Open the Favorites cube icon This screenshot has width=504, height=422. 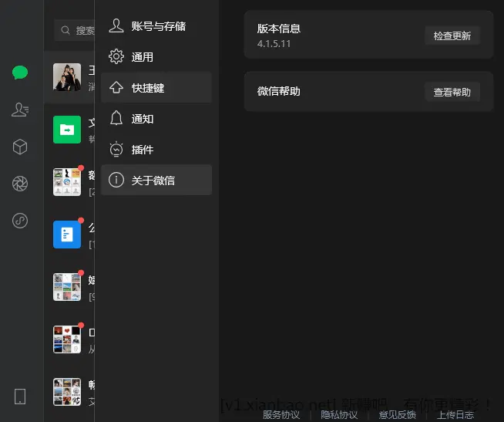tap(20, 147)
